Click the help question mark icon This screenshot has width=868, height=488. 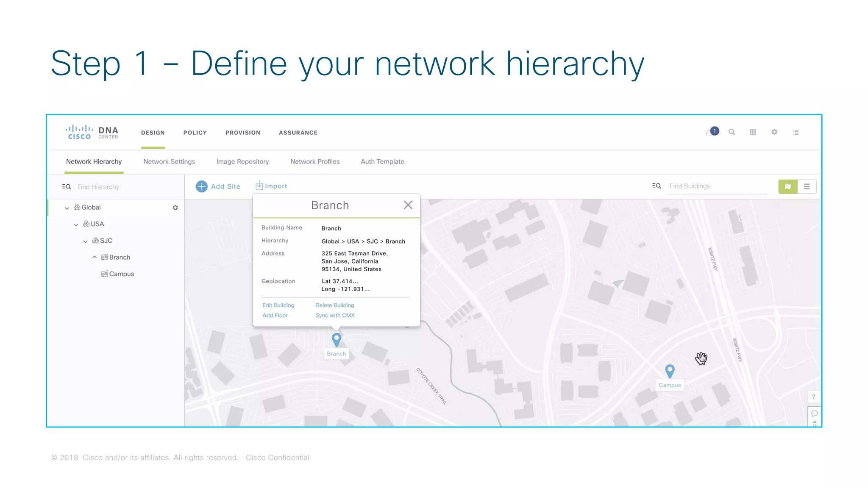click(814, 397)
